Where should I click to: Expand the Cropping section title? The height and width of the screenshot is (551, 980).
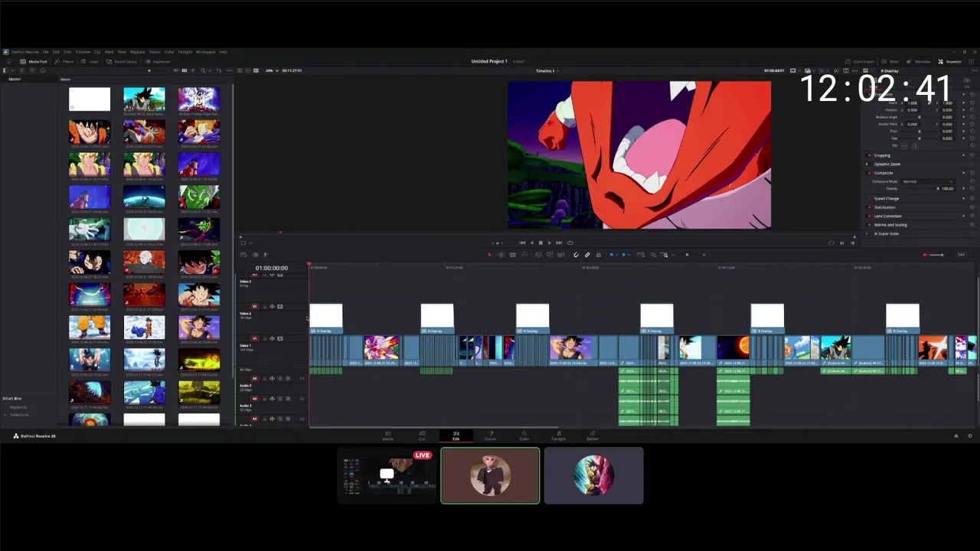click(x=882, y=155)
